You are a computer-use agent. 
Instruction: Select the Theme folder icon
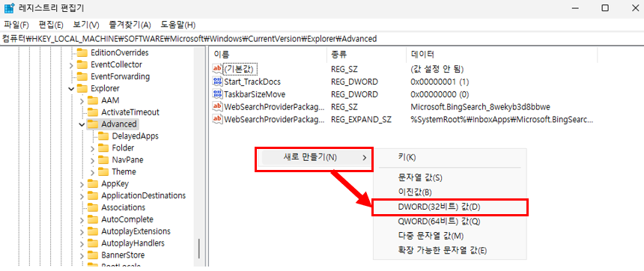[103, 171]
